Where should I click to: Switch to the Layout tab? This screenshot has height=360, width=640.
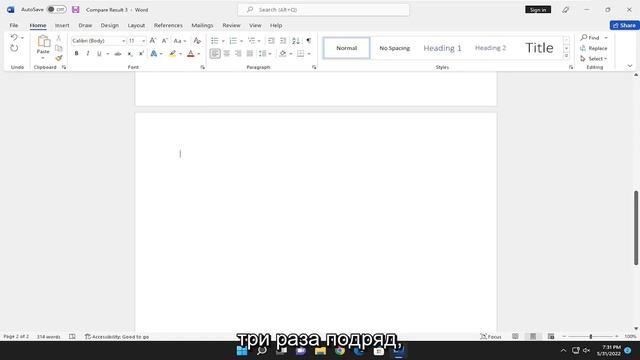(136, 25)
